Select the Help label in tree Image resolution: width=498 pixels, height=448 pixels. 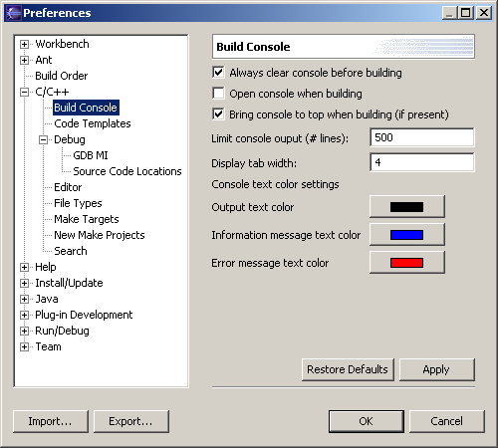coord(46,267)
